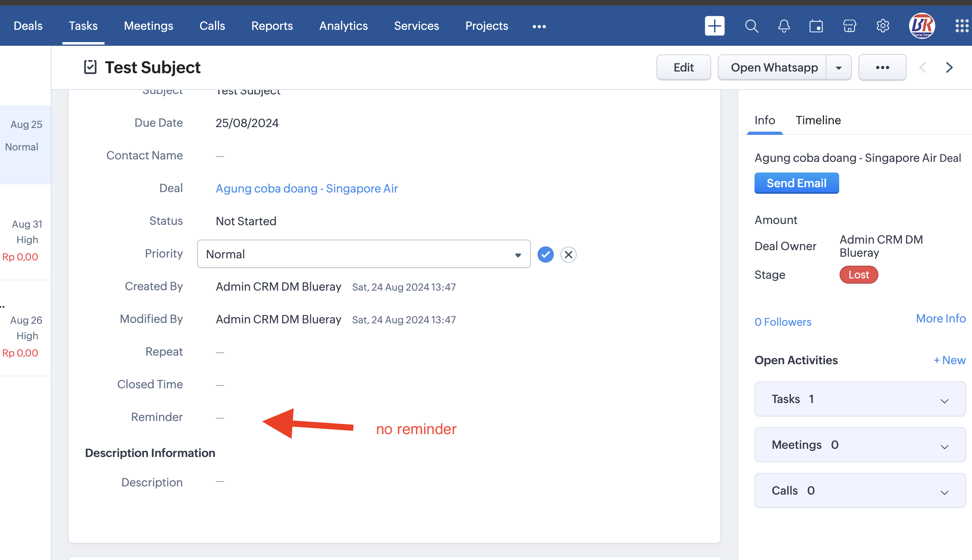Image resolution: width=972 pixels, height=560 pixels.
Task: Open the Priority dropdown showing Normal
Action: click(363, 254)
